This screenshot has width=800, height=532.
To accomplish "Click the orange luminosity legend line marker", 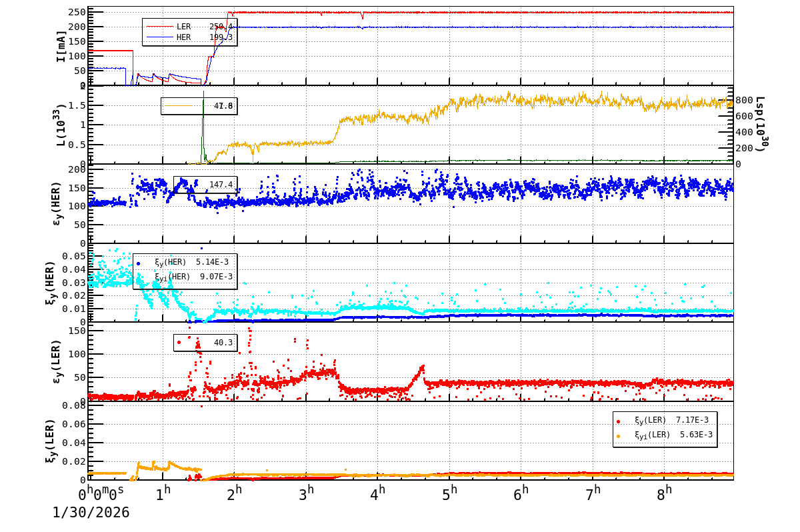I will 178,105.
